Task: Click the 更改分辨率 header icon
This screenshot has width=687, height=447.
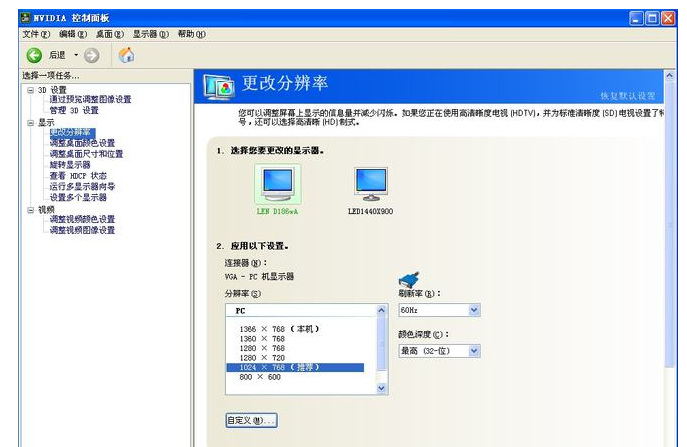Action: pos(218,87)
